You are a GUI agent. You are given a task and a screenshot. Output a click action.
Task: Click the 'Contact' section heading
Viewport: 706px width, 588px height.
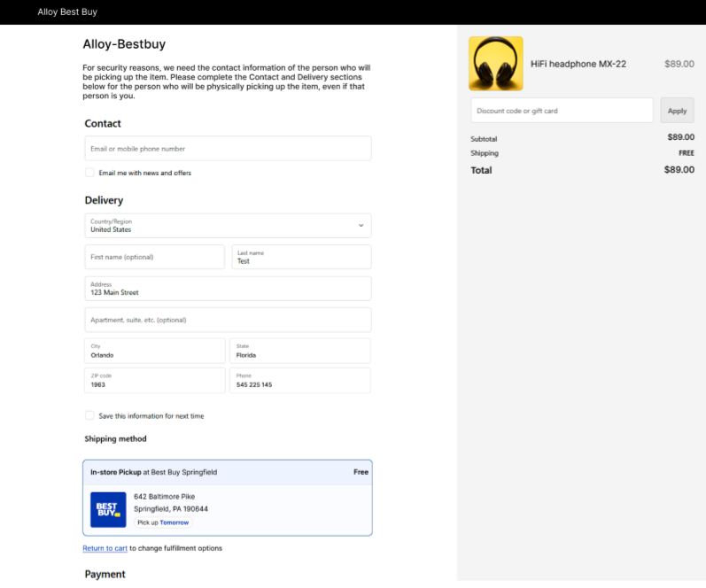tap(103, 123)
